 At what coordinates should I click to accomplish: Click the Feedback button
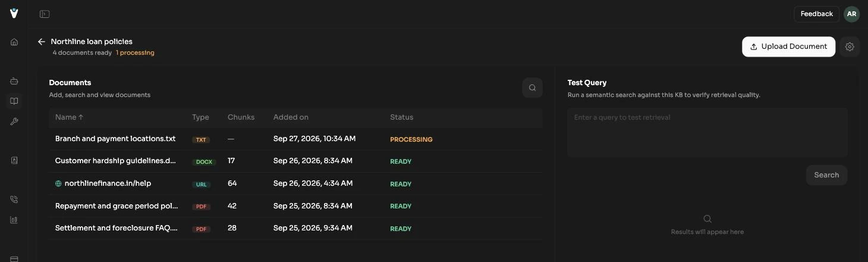[816, 14]
